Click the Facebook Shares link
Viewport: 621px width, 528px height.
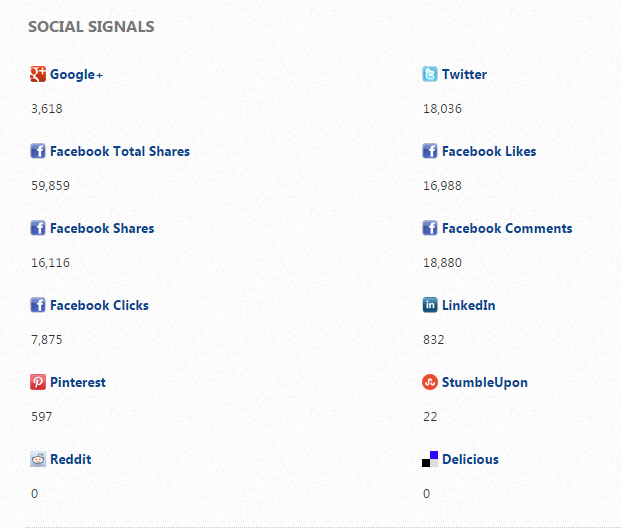(x=102, y=228)
